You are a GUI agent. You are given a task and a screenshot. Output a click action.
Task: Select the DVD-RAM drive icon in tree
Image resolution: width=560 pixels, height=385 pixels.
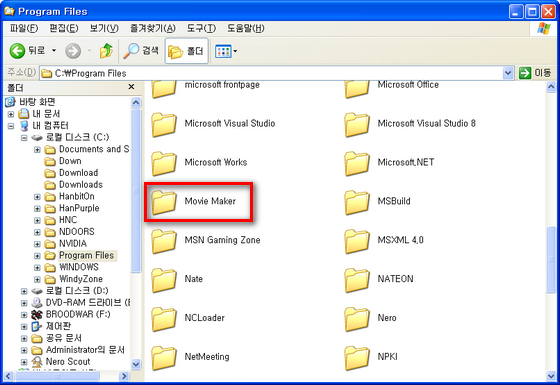click(x=37, y=303)
